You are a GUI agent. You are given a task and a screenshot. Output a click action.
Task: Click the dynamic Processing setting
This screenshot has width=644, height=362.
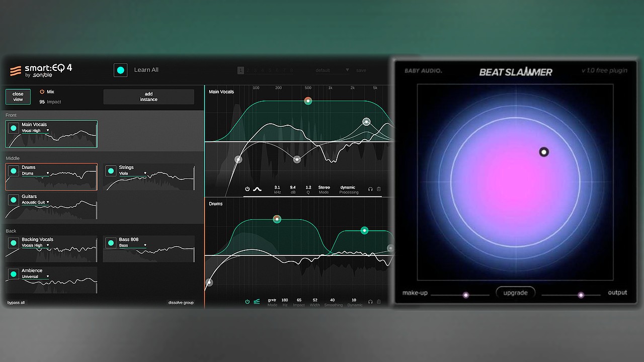[x=348, y=190]
